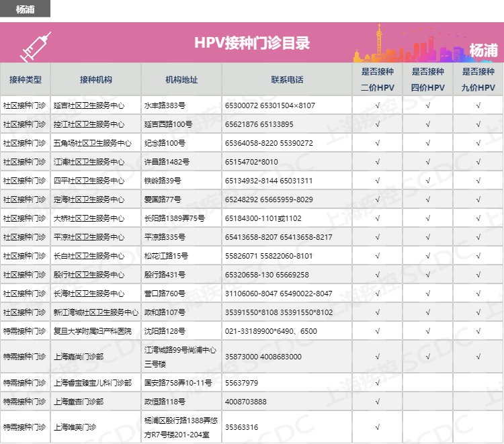Click the syringe icon in the banner
504x444 pixels.
[36, 45]
